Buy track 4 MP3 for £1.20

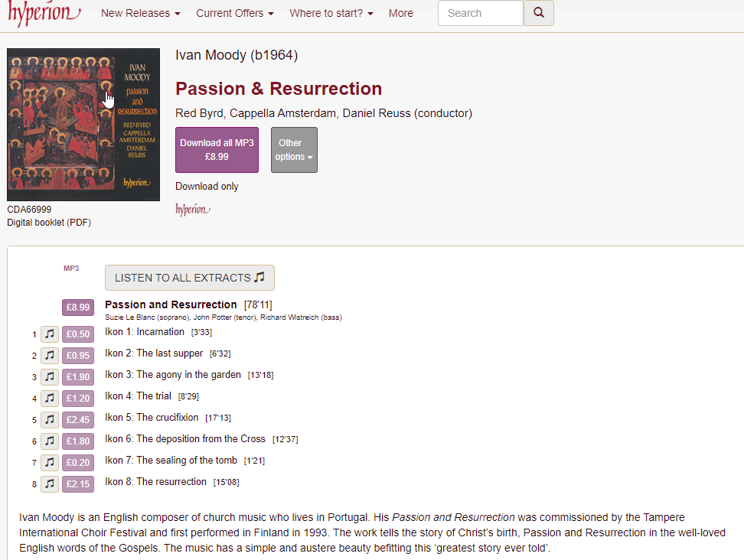pyautogui.click(x=78, y=399)
